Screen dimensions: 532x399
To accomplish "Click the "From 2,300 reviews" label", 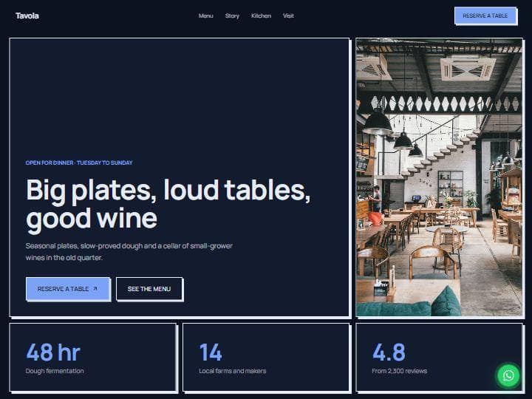I will tap(399, 371).
